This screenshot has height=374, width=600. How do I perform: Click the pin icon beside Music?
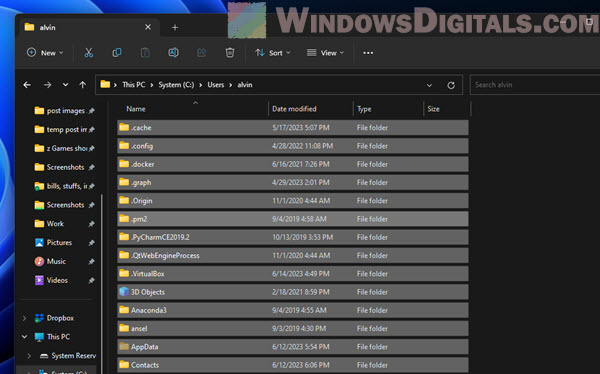point(91,262)
